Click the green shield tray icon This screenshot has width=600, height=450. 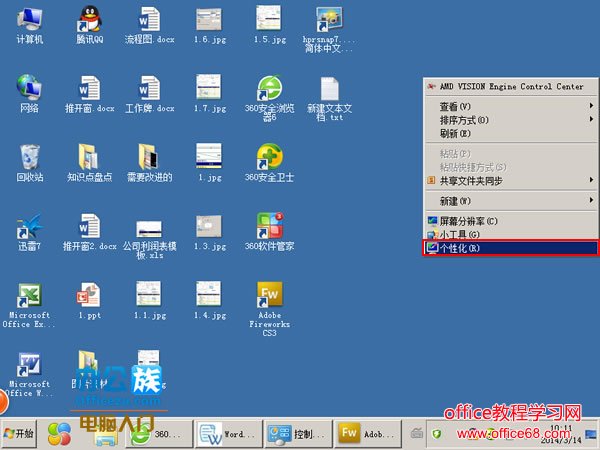[x=437, y=434]
